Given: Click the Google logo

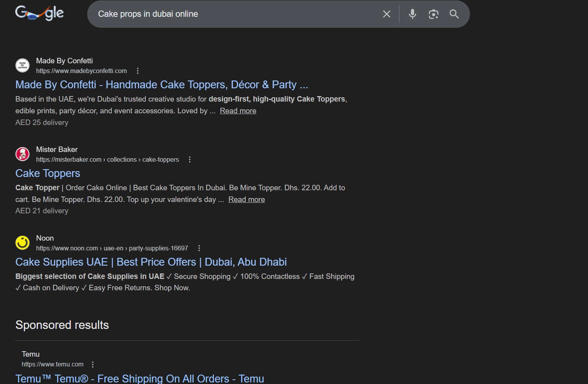Looking at the screenshot, I should (x=39, y=13).
